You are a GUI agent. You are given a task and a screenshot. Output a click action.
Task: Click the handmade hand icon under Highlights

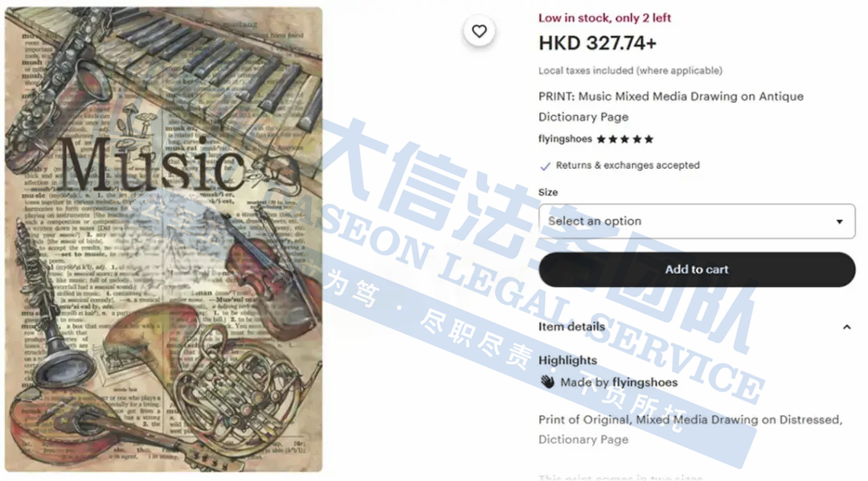(547, 382)
